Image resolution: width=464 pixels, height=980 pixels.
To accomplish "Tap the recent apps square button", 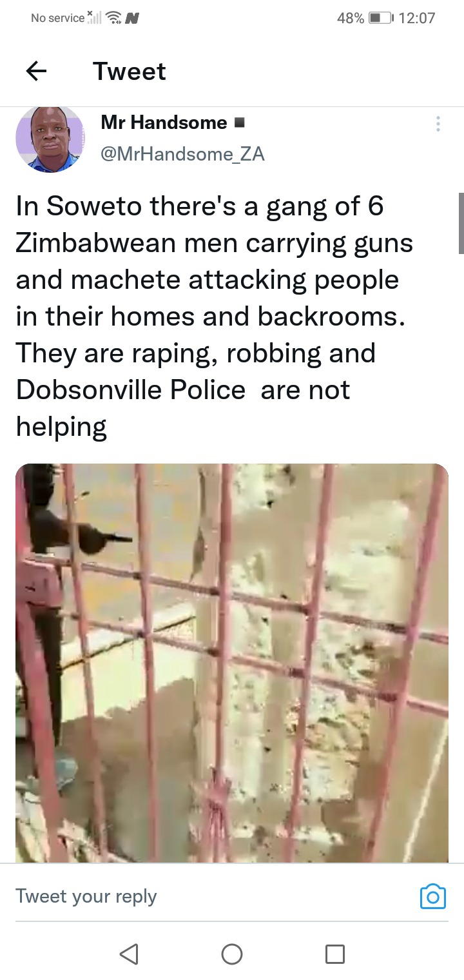I will click(x=334, y=954).
